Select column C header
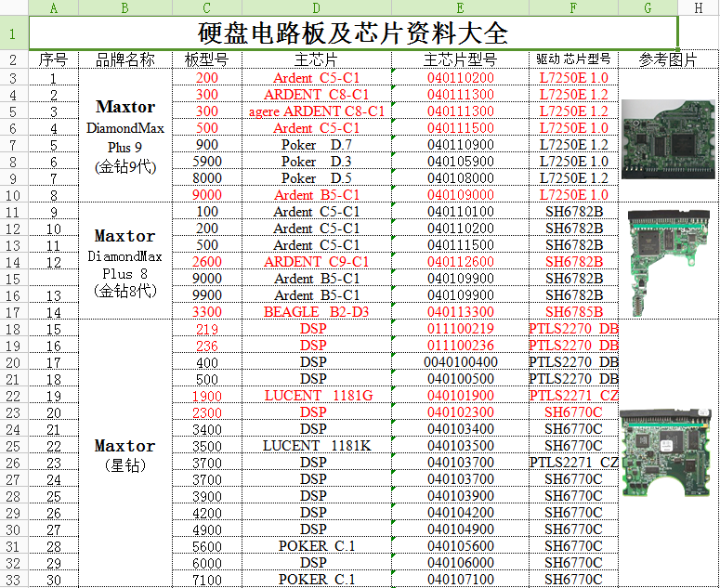Viewport: 720px width, 588px height. (207, 7)
